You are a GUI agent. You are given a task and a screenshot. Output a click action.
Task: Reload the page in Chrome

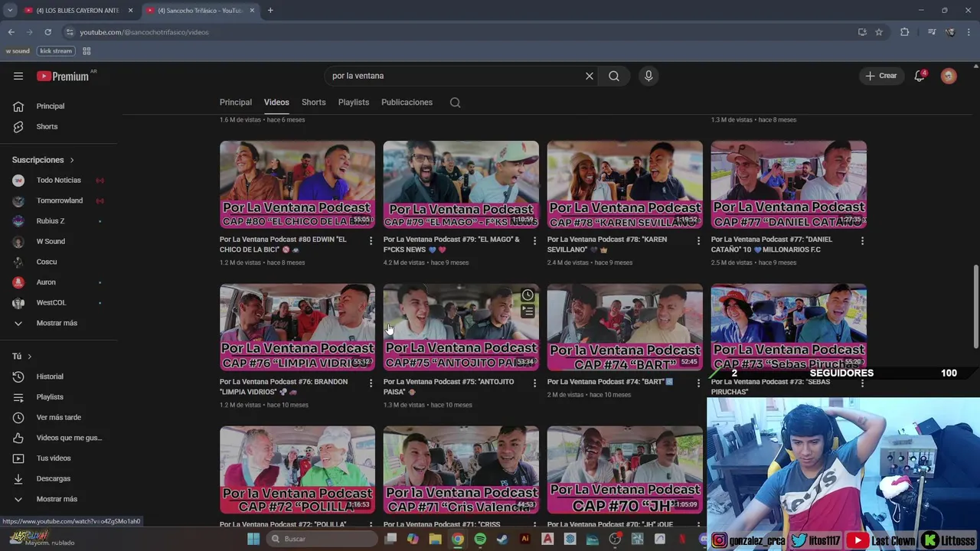tap(47, 32)
